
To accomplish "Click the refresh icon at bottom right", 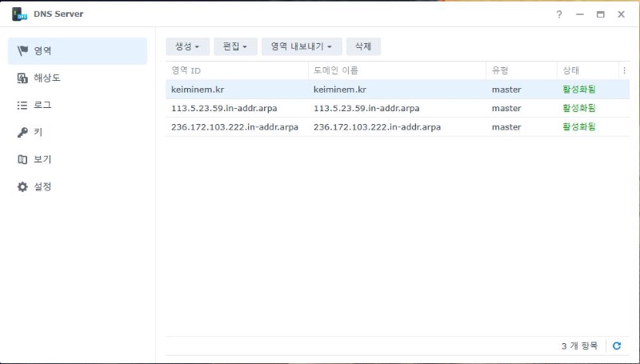I will (x=616, y=346).
